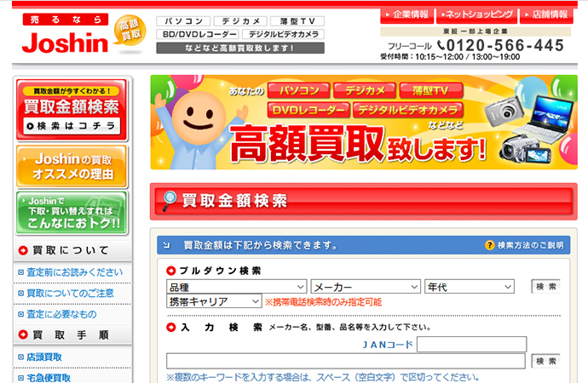
Task: Click the 買取について section header
Action: 72,250
